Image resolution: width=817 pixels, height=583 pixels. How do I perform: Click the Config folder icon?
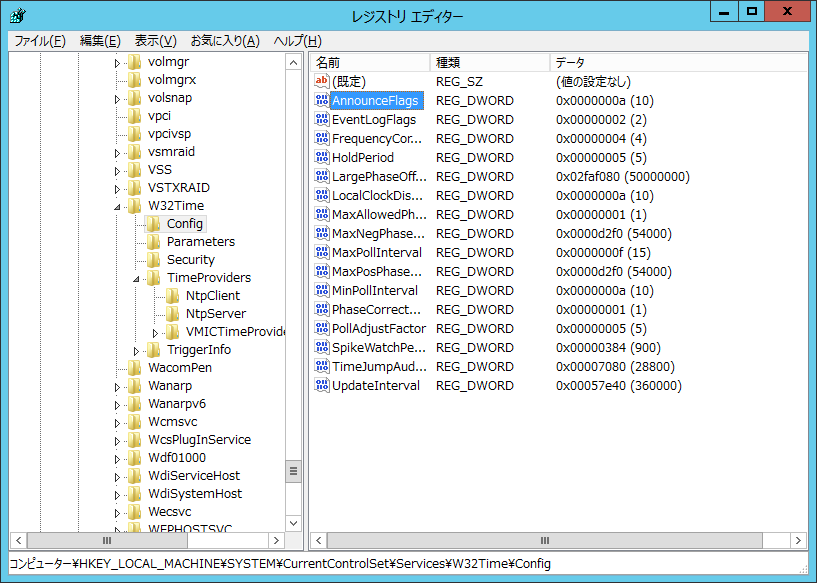click(153, 224)
